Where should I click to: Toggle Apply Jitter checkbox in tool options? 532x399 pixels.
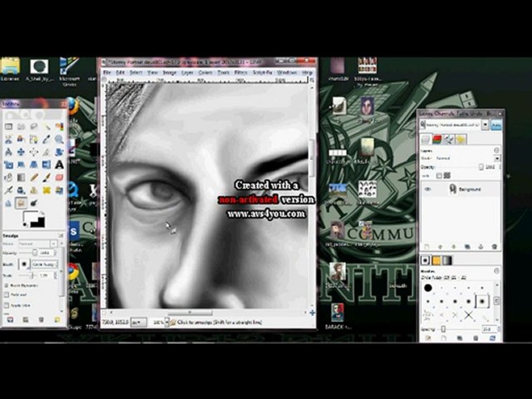tap(7, 305)
